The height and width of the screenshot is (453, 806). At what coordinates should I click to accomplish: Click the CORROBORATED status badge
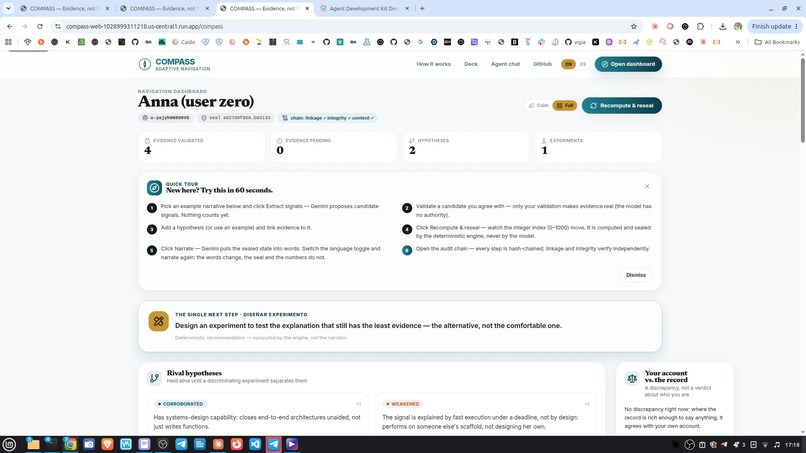[x=180, y=404]
